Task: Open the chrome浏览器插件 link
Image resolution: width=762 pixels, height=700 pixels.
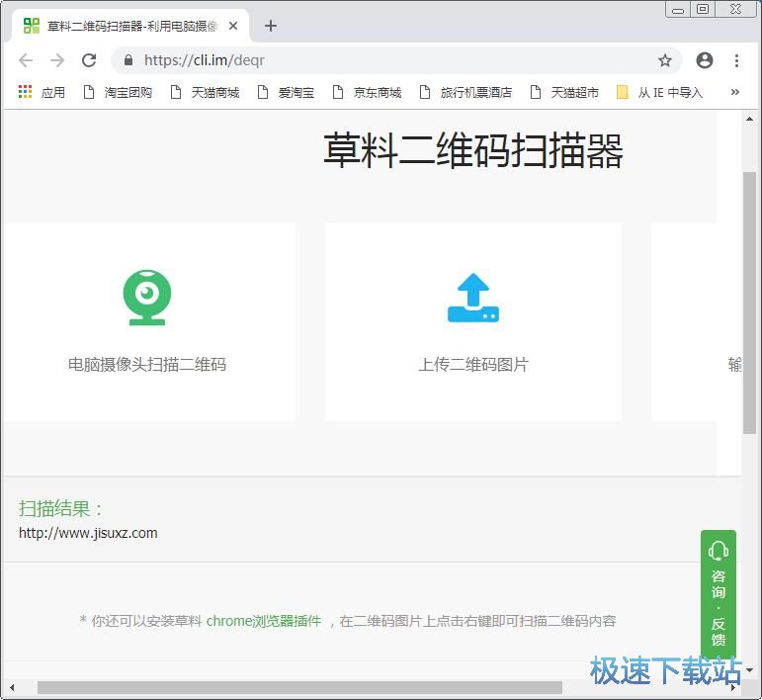Action: (x=264, y=621)
